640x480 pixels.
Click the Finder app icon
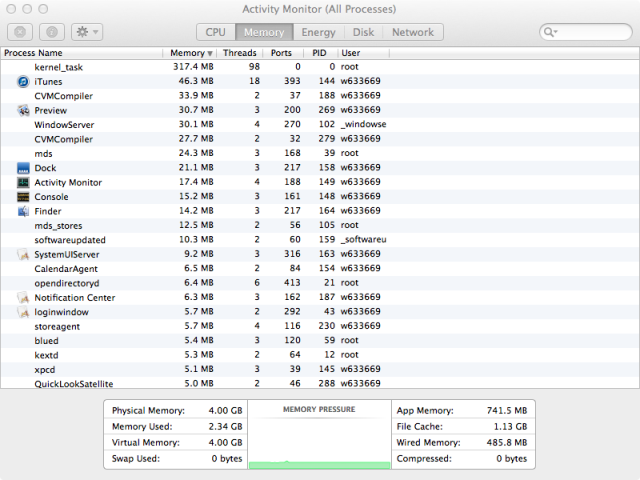coord(23,211)
